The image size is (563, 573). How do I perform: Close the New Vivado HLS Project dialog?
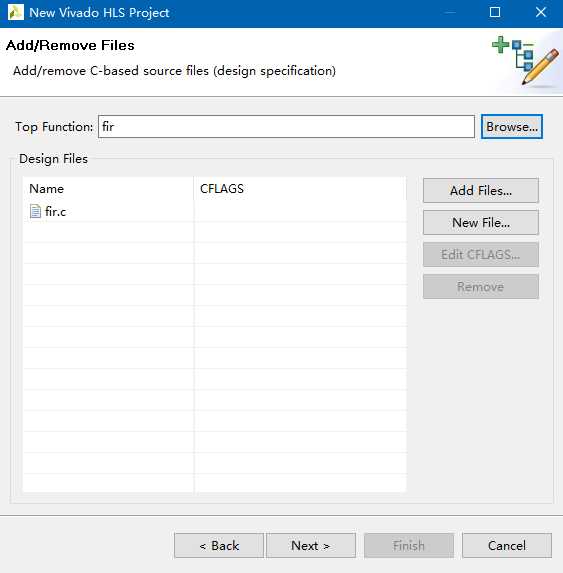(x=541, y=12)
